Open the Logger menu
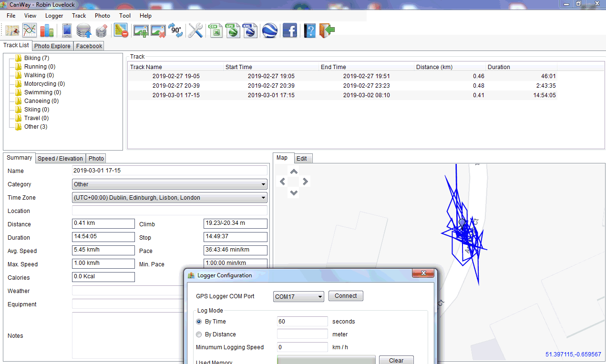 click(54, 16)
